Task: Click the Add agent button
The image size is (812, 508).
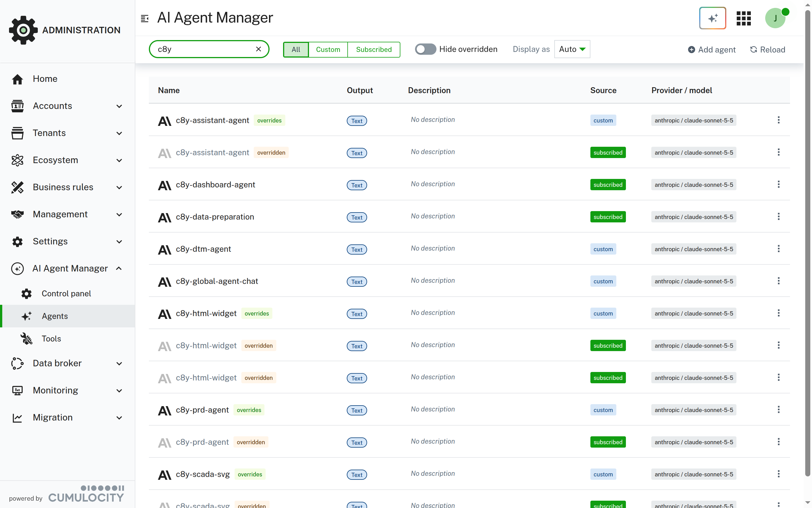Action: point(712,49)
